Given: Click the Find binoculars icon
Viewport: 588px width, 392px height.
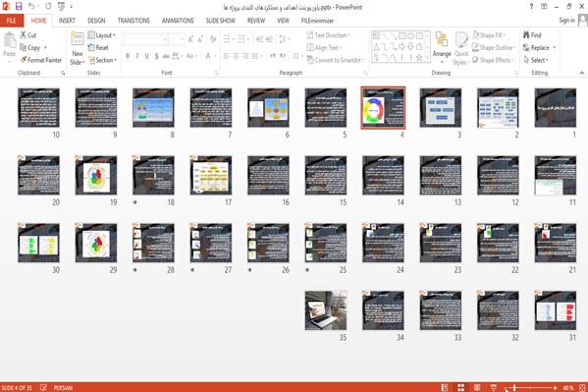Looking at the screenshot, I should coord(526,35).
